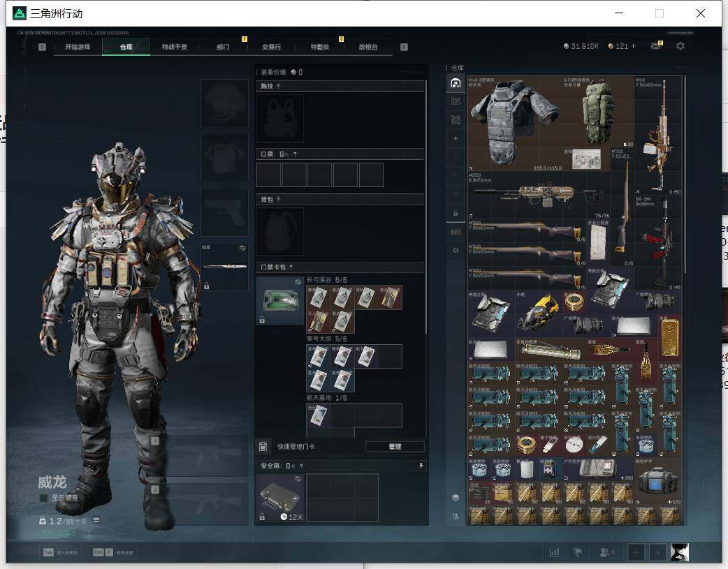Pin the 安全箱 section
728x569 pixels.
(421, 466)
